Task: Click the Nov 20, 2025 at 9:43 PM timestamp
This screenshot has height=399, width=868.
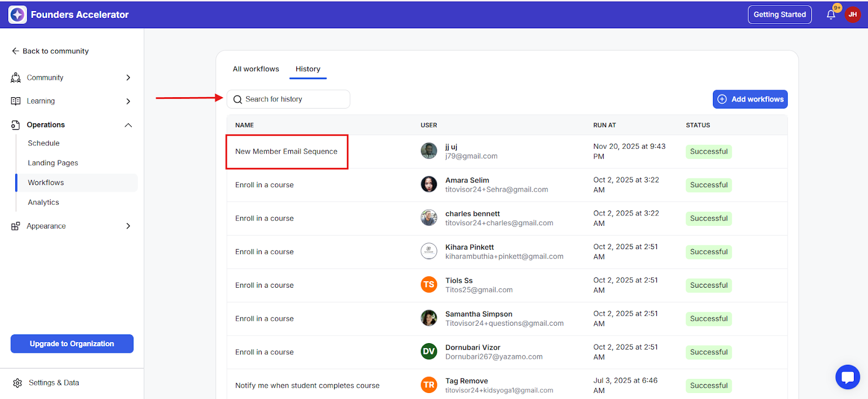Action: [x=629, y=151]
